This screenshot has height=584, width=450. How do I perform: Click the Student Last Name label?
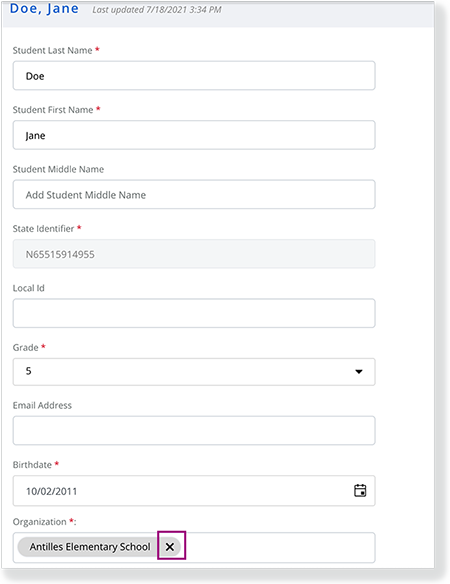[x=53, y=51]
